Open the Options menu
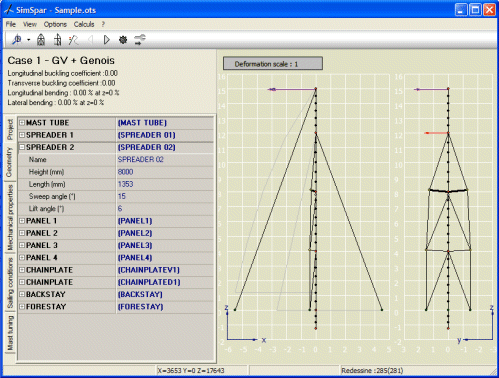Viewport: 499px width, 378px height. tap(55, 24)
